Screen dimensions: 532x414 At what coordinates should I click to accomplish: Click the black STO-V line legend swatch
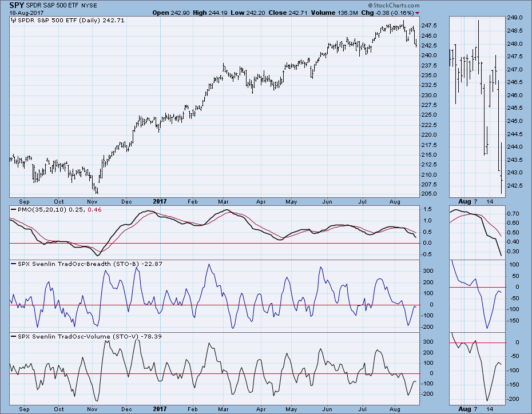[x=14, y=336]
